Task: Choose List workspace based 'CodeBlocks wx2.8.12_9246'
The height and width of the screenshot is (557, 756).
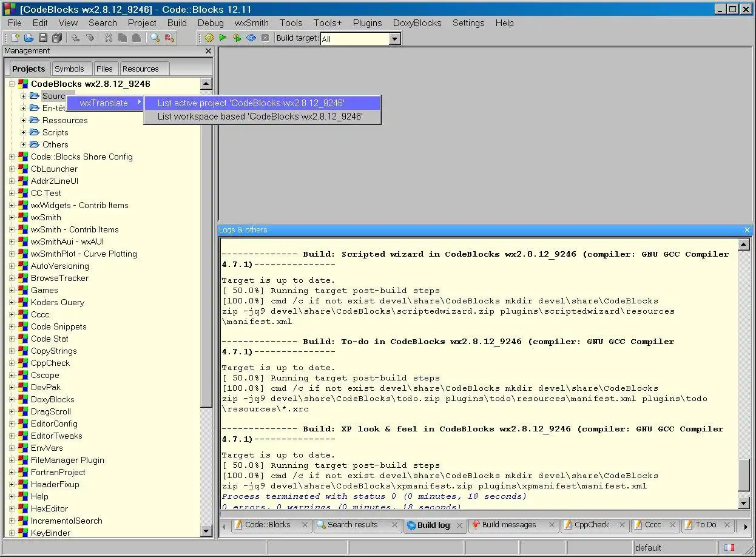Action: coord(262,116)
